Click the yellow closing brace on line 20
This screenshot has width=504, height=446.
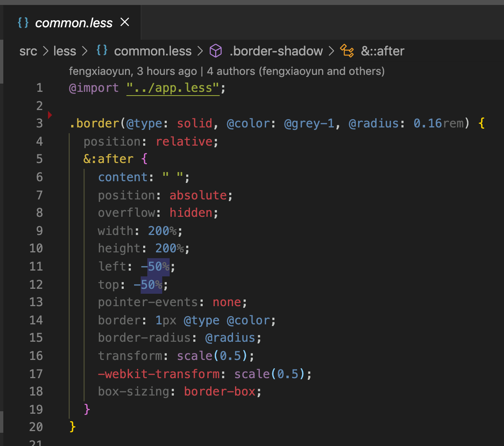pyautogui.click(x=72, y=427)
